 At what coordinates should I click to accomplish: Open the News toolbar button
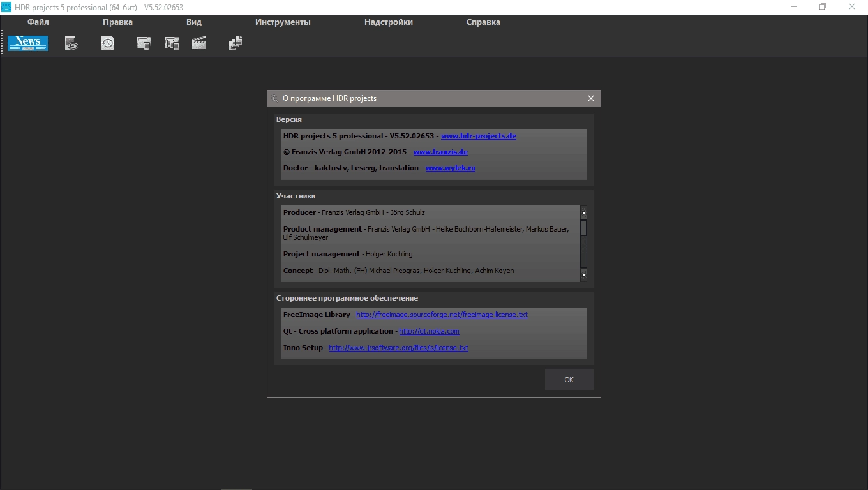[x=28, y=43]
